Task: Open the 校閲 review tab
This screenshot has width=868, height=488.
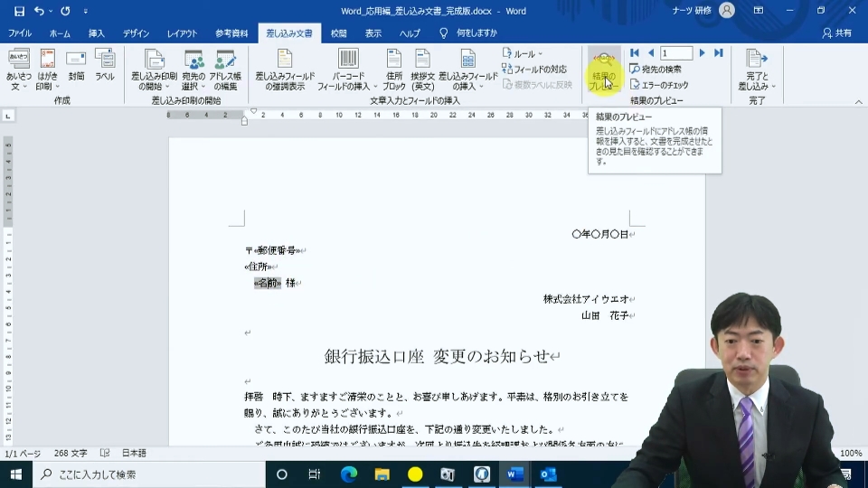Action: pyautogui.click(x=339, y=33)
